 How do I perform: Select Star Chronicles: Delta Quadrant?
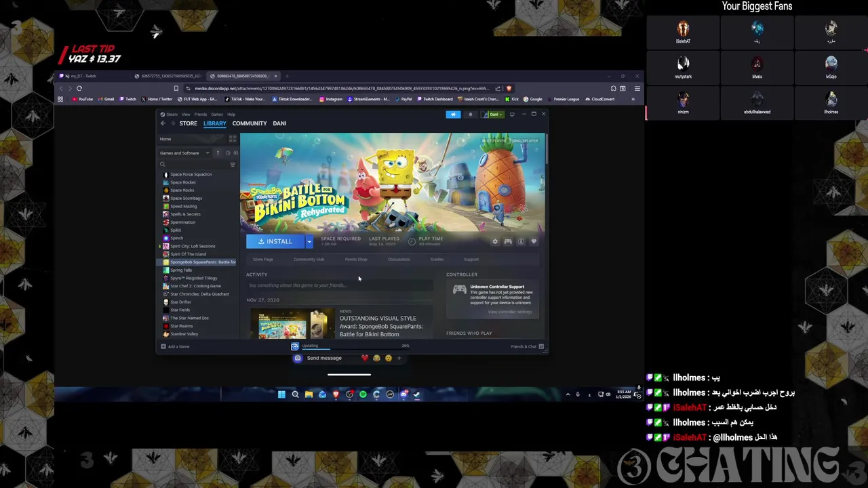coord(199,294)
